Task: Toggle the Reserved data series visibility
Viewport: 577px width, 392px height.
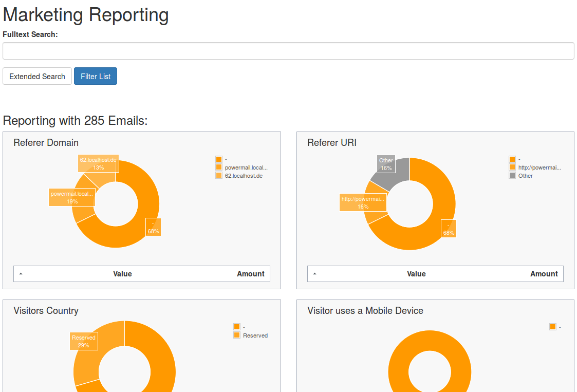Action: coord(255,335)
